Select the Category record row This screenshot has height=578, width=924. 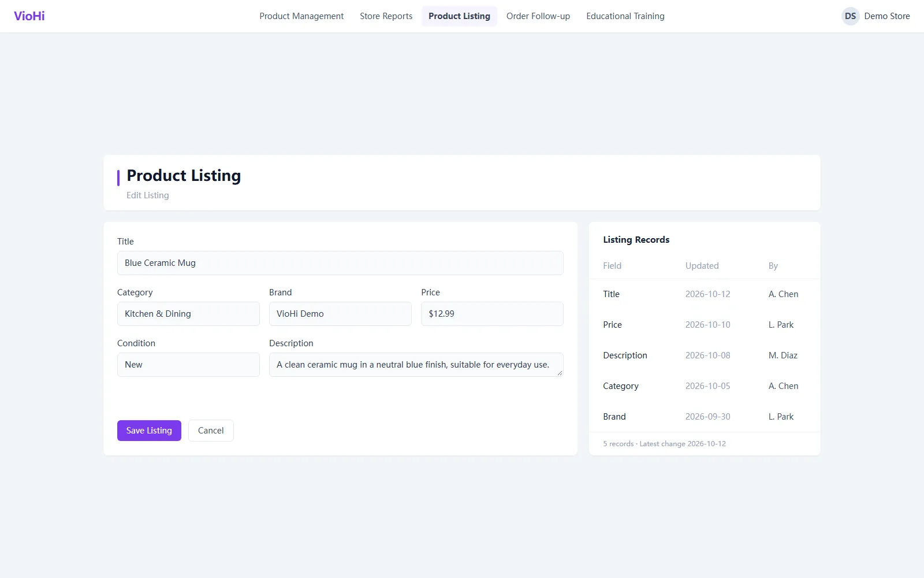(705, 386)
